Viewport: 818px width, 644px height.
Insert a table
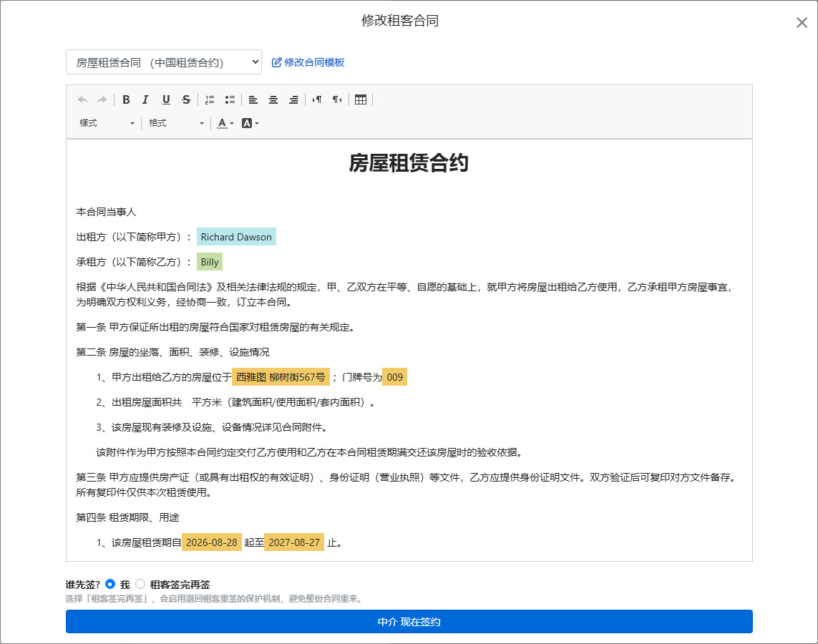pyautogui.click(x=361, y=99)
